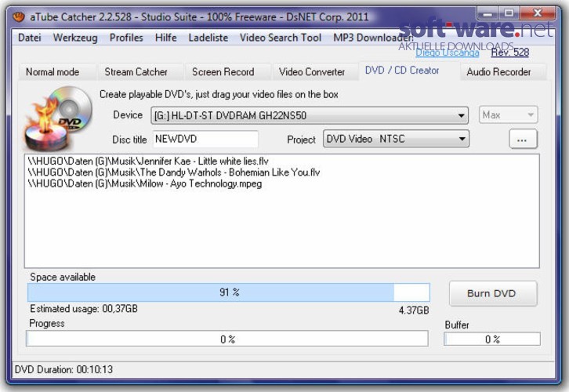Open the Diego Uscanga link
Screen dimensions: 569x392
[447, 53]
